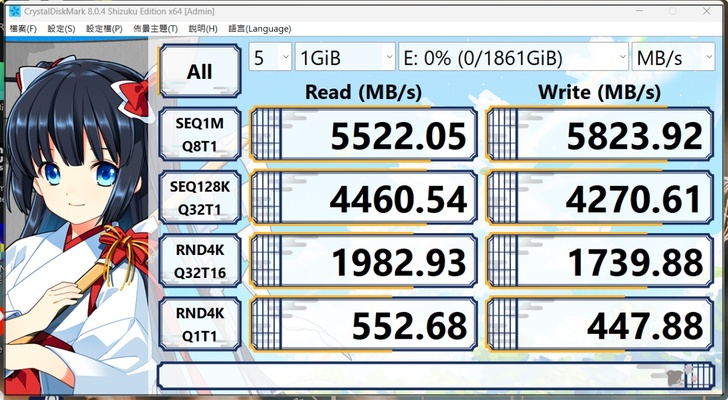The height and width of the screenshot is (400, 728).
Task: Start the RND4K Q1T1 test
Action: 200,324
